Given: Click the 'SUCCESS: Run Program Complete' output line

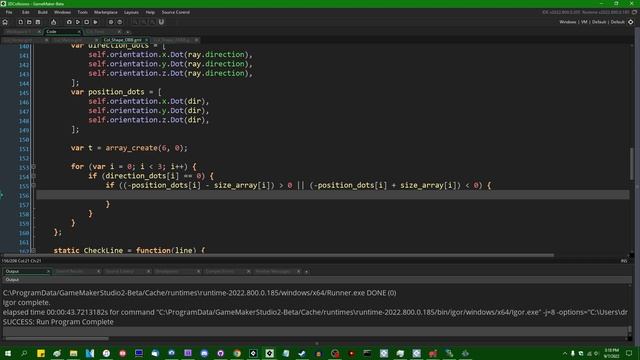Looking at the screenshot, I should (58, 322).
